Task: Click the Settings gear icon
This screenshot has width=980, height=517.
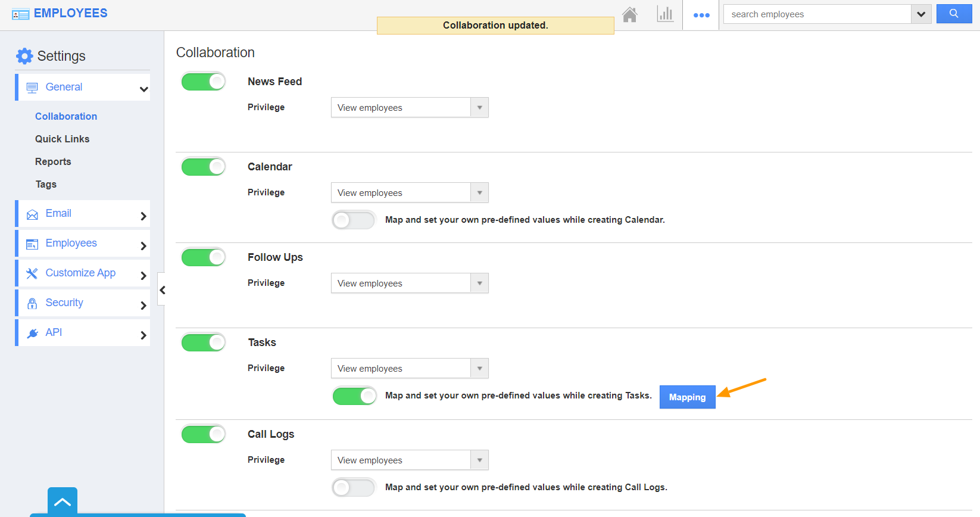Action: [x=24, y=56]
